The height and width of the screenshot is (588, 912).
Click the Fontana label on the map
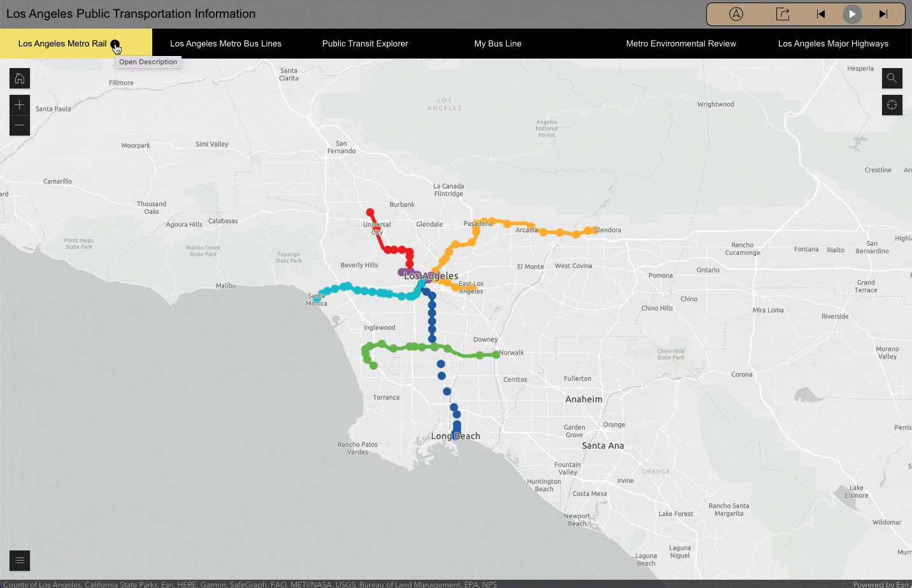click(x=806, y=249)
